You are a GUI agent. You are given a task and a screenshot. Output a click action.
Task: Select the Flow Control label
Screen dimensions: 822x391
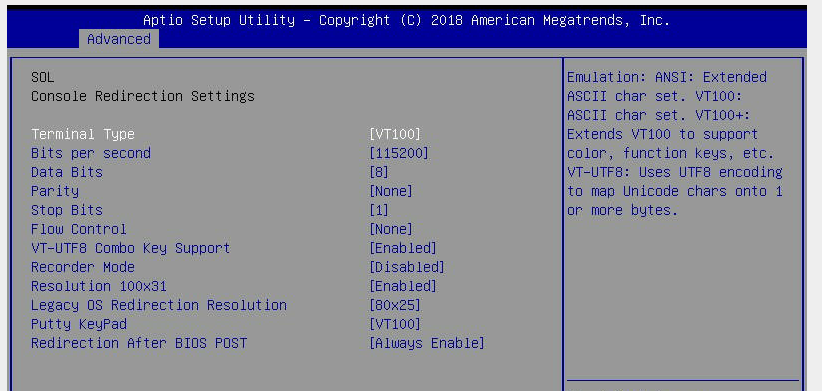click(x=79, y=229)
